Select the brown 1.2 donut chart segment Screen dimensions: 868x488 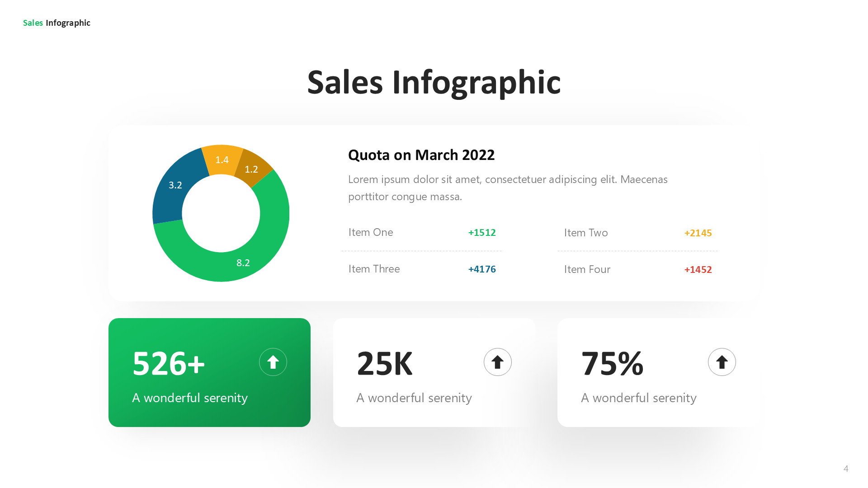[252, 169]
